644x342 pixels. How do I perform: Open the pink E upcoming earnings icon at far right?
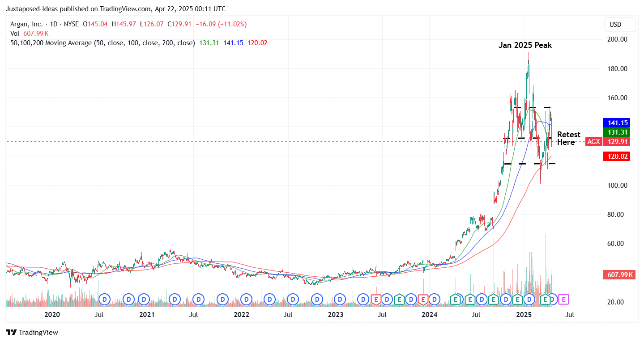pyautogui.click(x=563, y=300)
